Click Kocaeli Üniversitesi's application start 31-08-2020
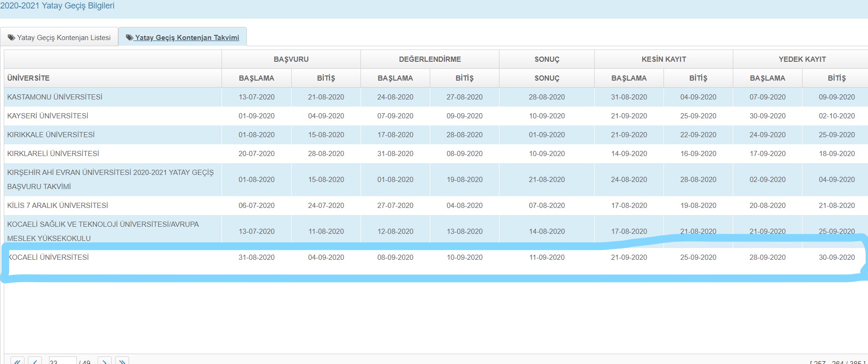868x364 pixels. 256,257
